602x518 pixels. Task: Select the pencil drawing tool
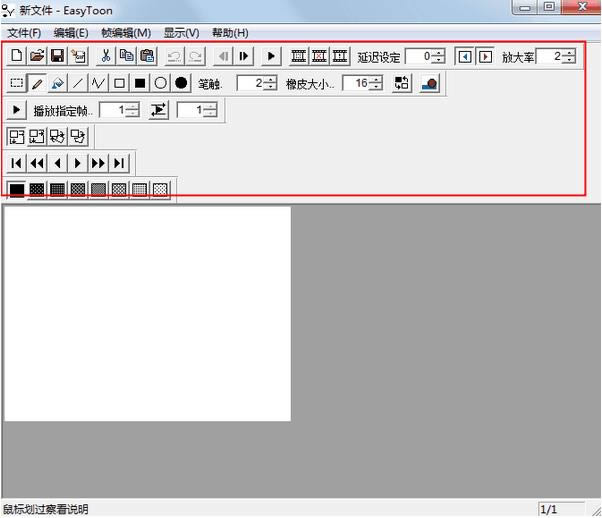pyautogui.click(x=37, y=83)
